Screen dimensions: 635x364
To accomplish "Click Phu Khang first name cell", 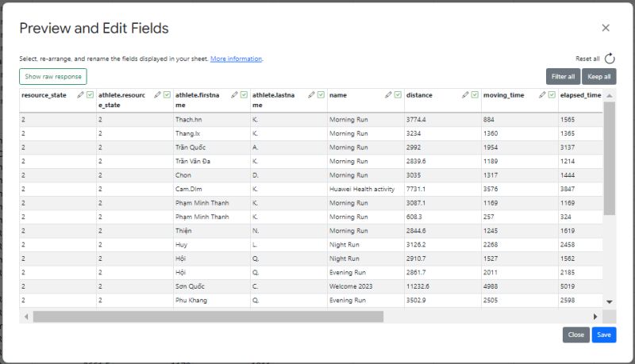I will tap(212, 300).
